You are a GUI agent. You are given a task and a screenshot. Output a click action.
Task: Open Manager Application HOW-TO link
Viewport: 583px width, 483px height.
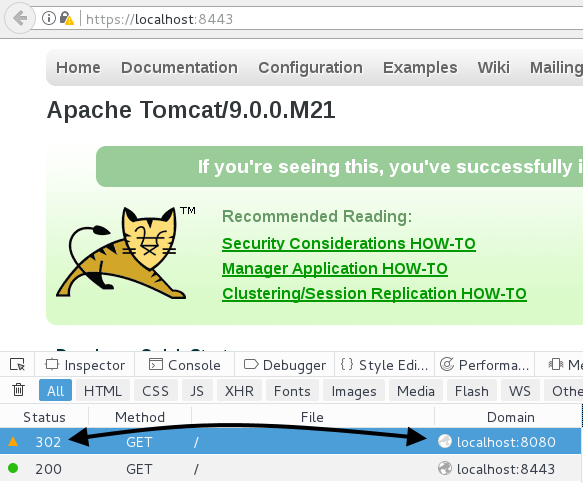(335, 269)
